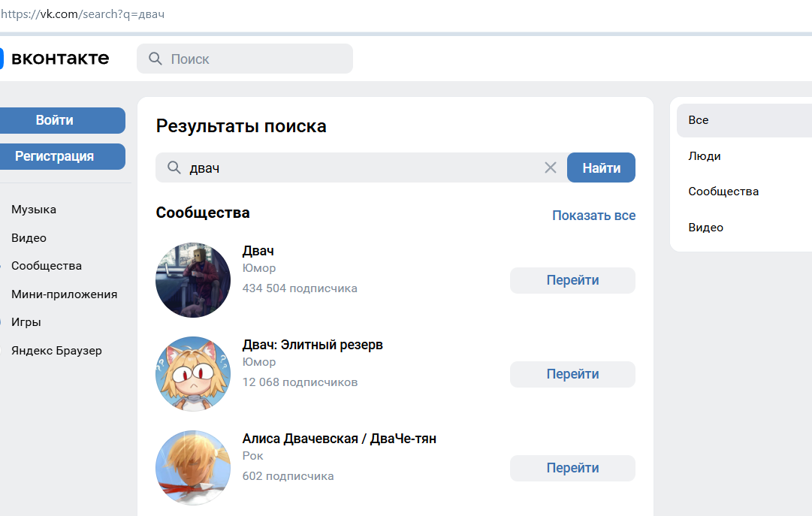Open Сообщества in the left sidebar
The width and height of the screenshot is (812, 516).
pyautogui.click(x=47, y=266)
